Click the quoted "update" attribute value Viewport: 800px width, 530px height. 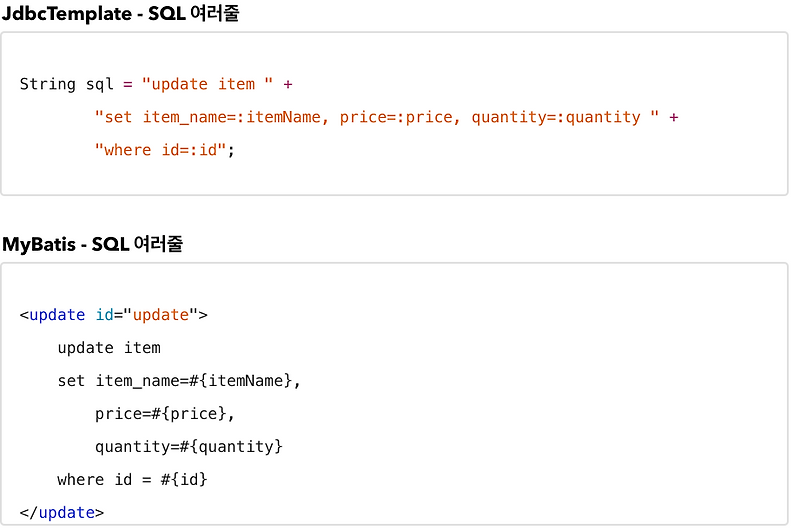point(161,315)
